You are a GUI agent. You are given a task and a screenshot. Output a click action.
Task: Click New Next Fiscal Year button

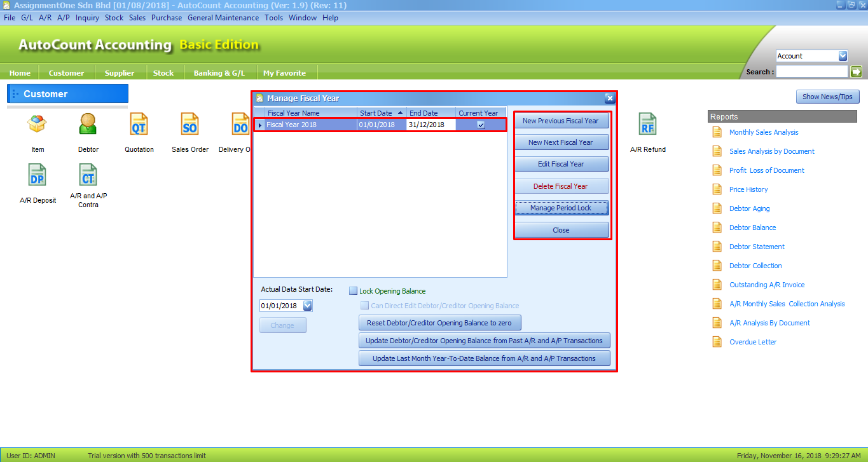tap(561, 142)
